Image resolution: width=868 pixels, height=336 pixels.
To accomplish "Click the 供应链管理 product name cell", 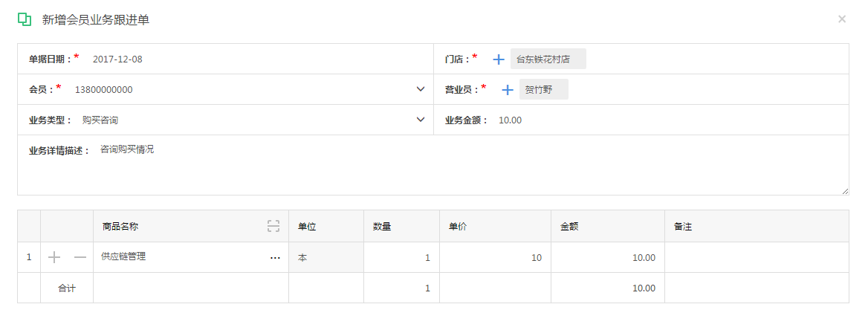I will (178, 257).
